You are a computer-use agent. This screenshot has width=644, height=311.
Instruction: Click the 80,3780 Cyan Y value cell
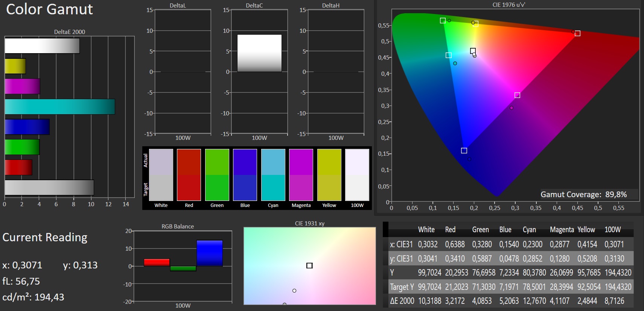pyautogui.click(x=534, y=273)
